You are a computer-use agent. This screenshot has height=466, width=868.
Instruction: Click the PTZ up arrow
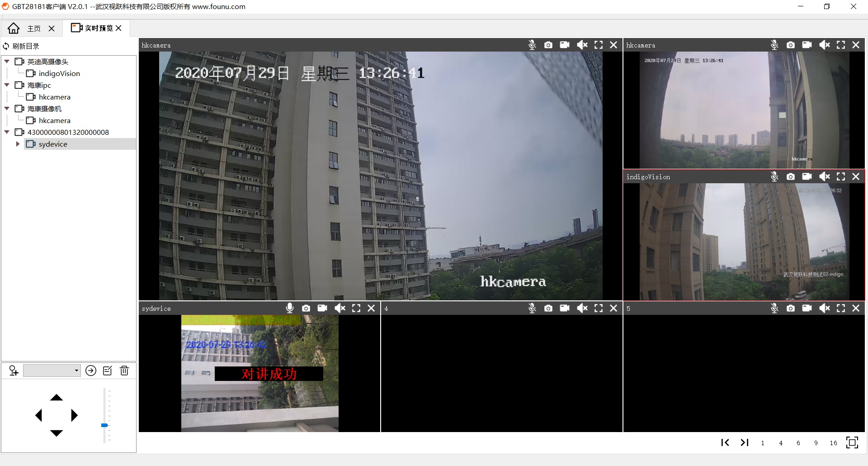point(57,398)
